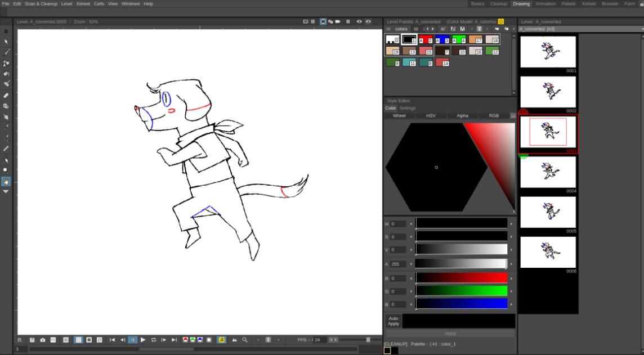Switch to the Animation room tab
The height and width of the screenshot is (355, 644).
pyautogui.click(x=545, y=4)
